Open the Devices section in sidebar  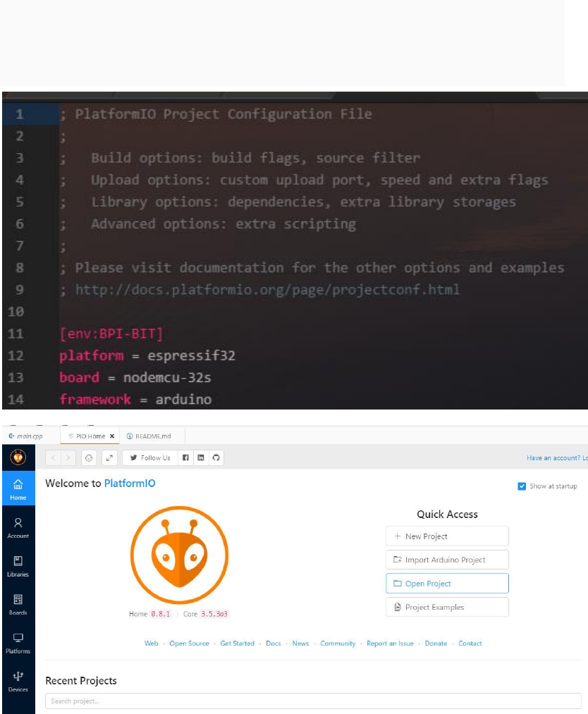tap(18, 681)
